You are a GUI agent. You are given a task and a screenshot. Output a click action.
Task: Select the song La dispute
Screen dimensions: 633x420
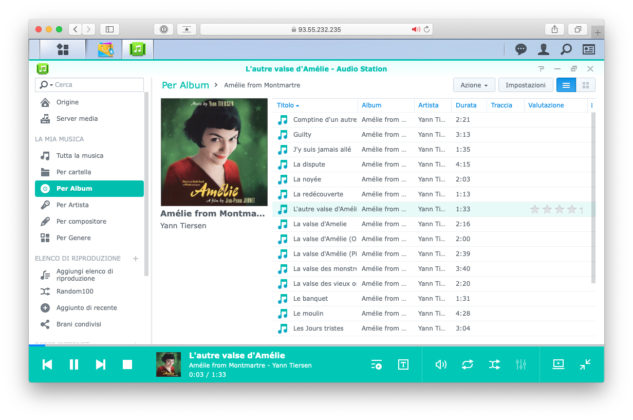click(432, 164)
